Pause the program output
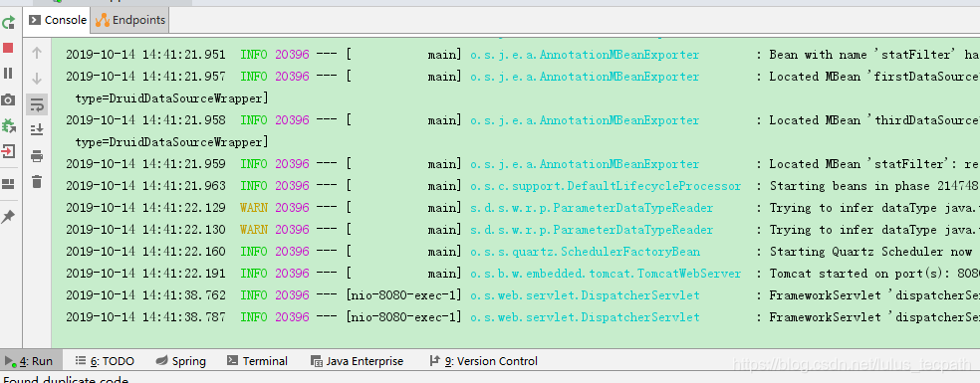The height and width of the screenshot is (383, 980). point(8,73)
